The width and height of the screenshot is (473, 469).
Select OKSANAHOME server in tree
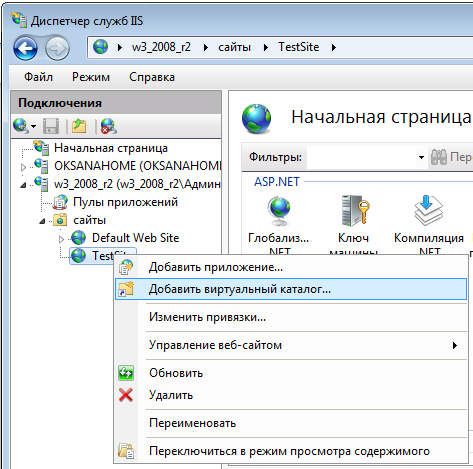click(137, 166)
